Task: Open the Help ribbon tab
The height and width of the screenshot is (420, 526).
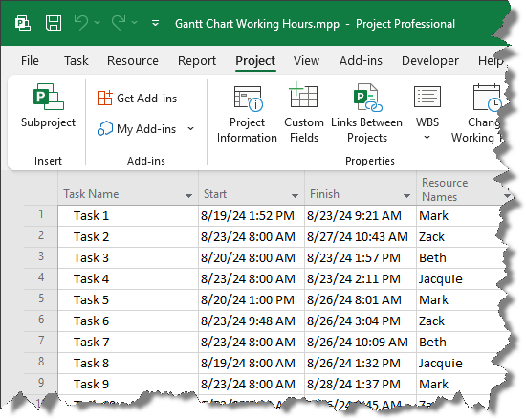Action: pos(491,60)
